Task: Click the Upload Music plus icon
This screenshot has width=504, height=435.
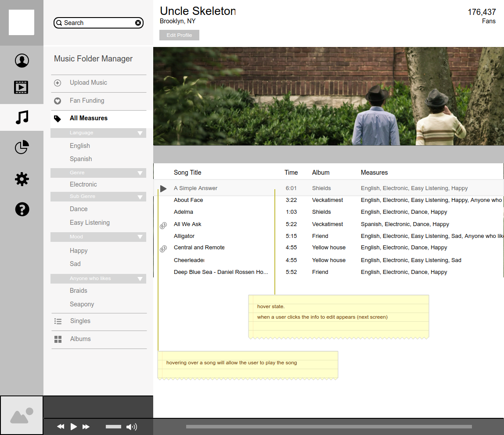Action: click(58, 83)
